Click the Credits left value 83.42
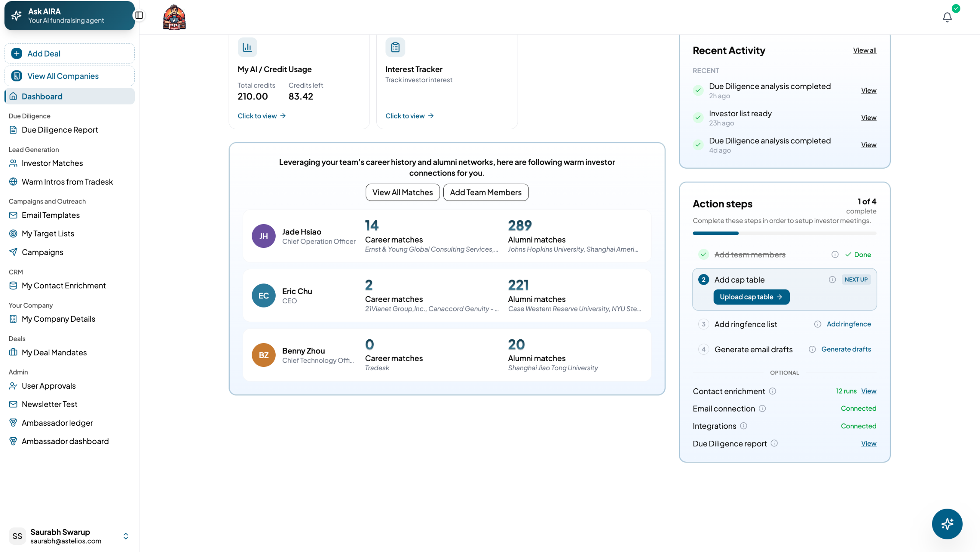 pyautogui.click(x=301, y=96)
